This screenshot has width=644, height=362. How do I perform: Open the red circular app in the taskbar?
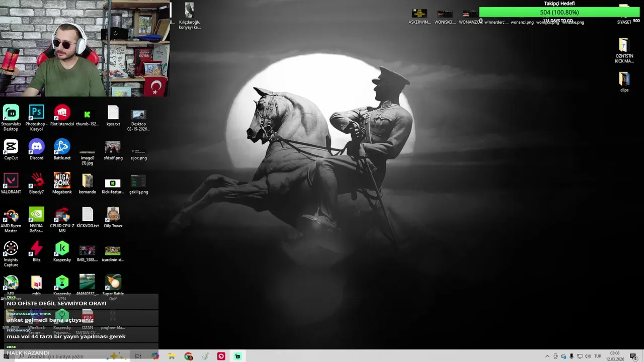pyautogui.click(x=221, y=356)
